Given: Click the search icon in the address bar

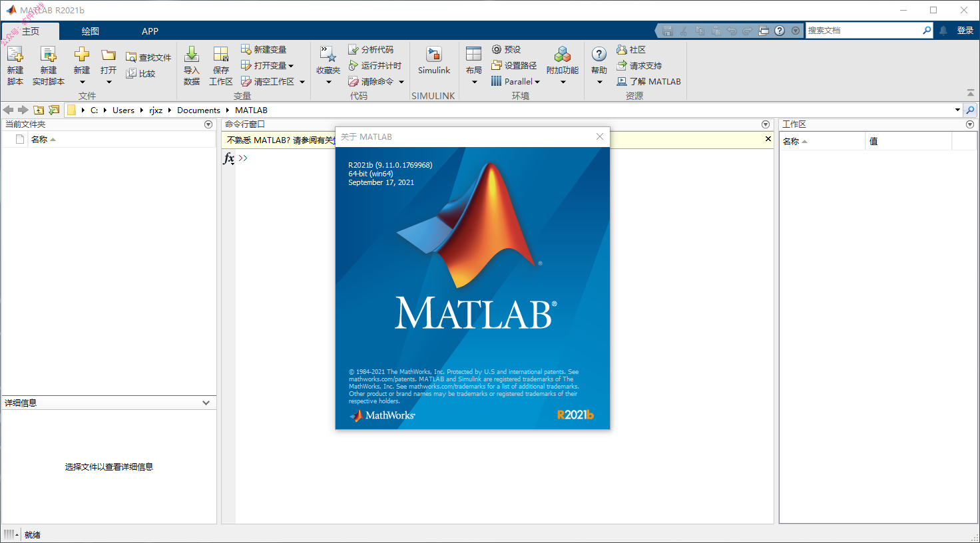Looking at the screenshot, I should pos(970,110).
